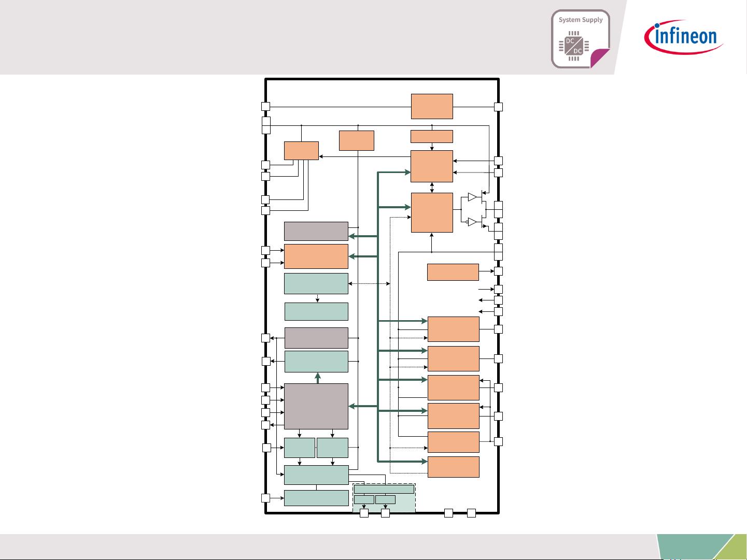Select the left of two side-by-side green blocks
The image size is (747, 560).
(300, 448)
